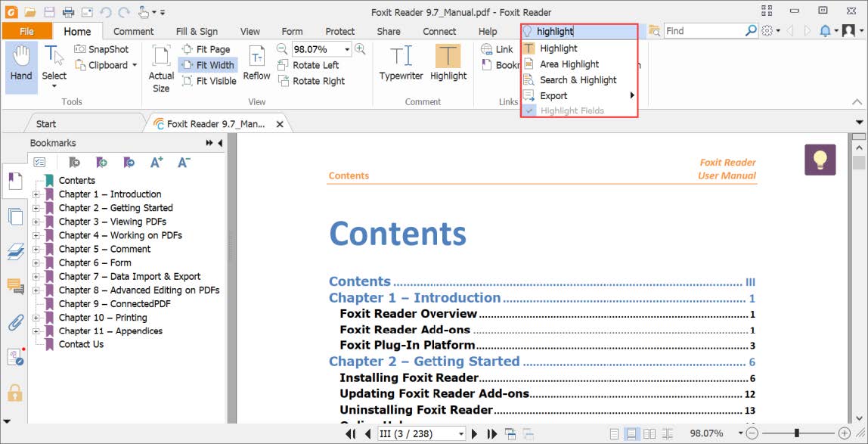The height and width of the screenshot is (444, 868).
Task: Choose the Select text tool
Action: [54, 67]
